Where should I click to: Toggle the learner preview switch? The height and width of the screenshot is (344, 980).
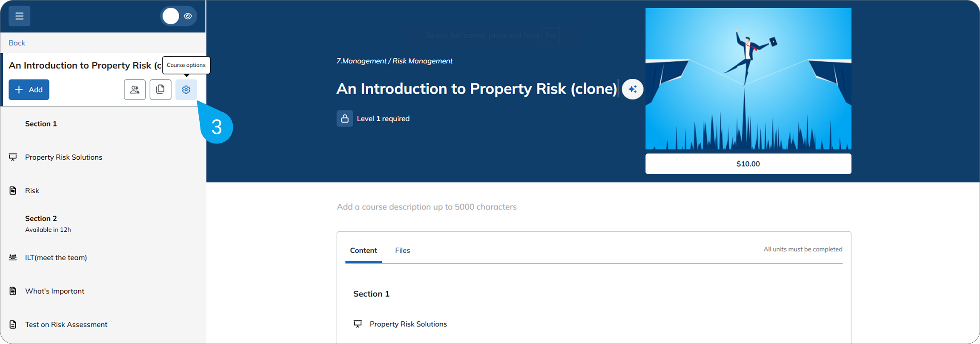tap(178, 16)
